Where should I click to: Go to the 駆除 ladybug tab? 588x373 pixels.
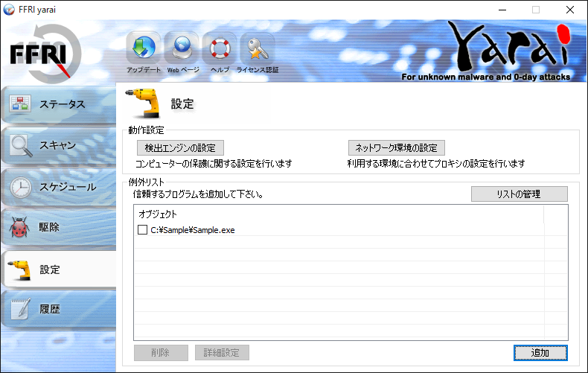point(59,227)
